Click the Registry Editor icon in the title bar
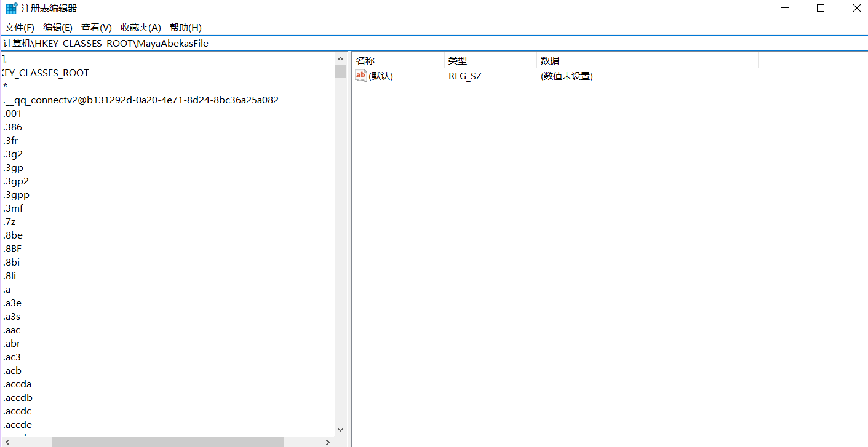The height and width of the screenshot is (447, 868). (10, 8)
